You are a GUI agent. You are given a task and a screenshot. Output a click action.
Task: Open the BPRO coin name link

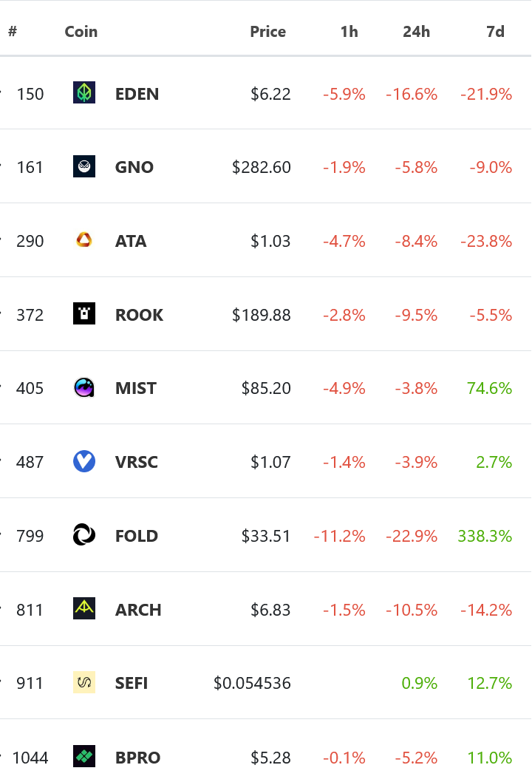coord(137,758)
